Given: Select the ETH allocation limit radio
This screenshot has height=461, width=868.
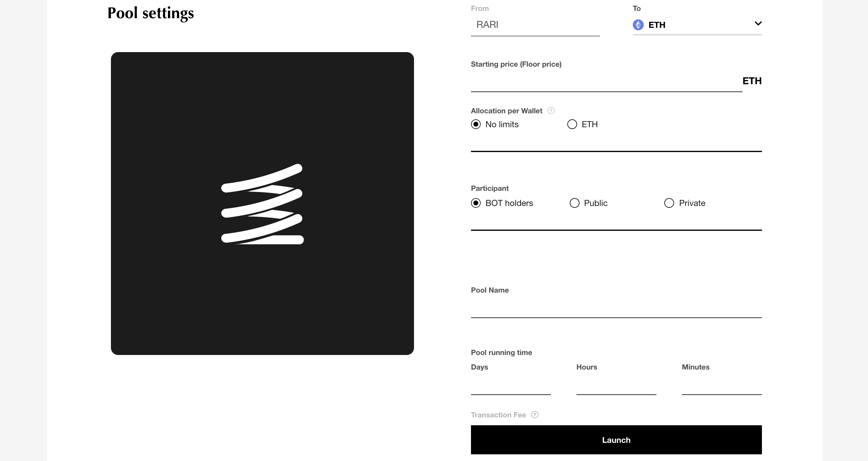Looking at the screenshot, I should (x=572, y=124).
